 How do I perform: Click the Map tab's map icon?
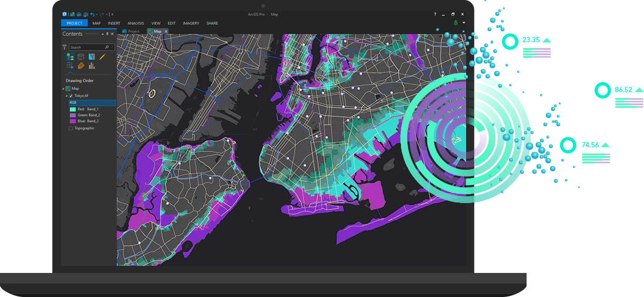click(x=150, y=31)
